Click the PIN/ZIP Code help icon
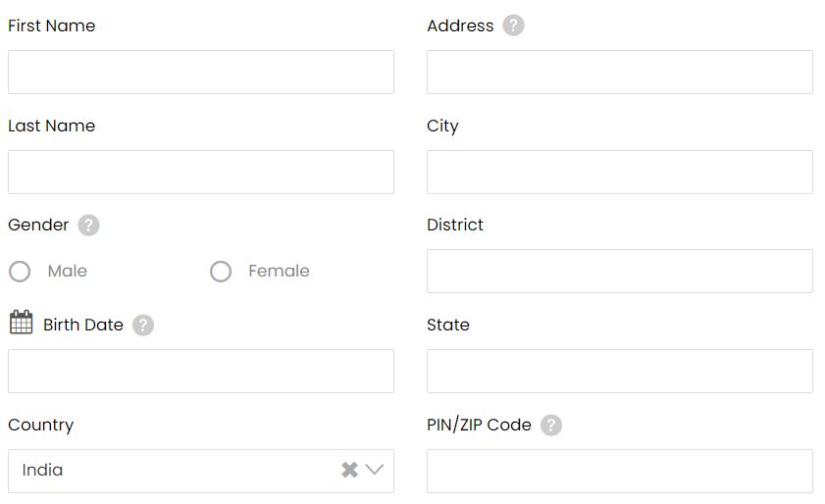The width and height of the screenshot is (825, 504). (x=551, y=426)
